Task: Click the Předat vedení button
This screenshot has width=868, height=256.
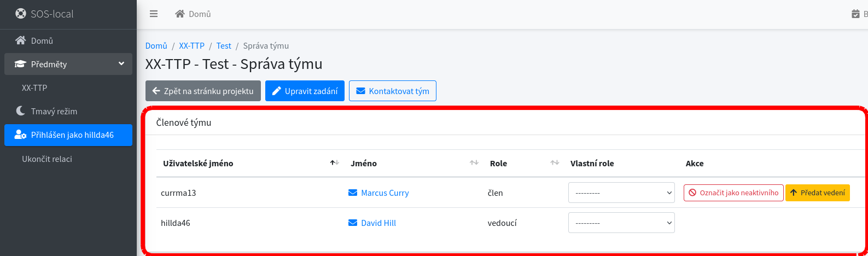Action: 817,193
